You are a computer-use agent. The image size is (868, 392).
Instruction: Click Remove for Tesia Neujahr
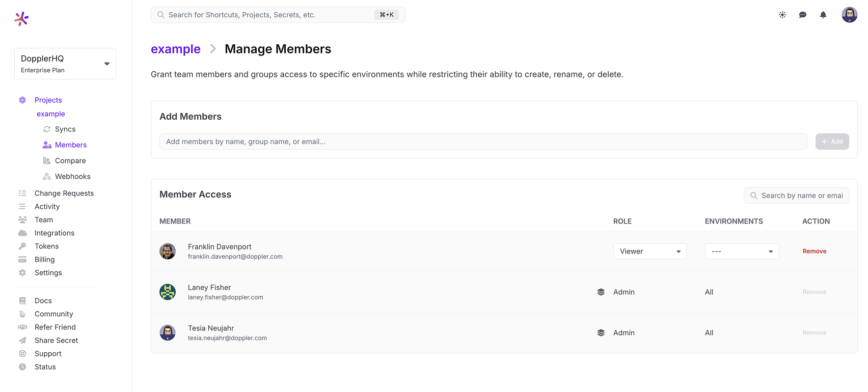click(x=815, y=333)
